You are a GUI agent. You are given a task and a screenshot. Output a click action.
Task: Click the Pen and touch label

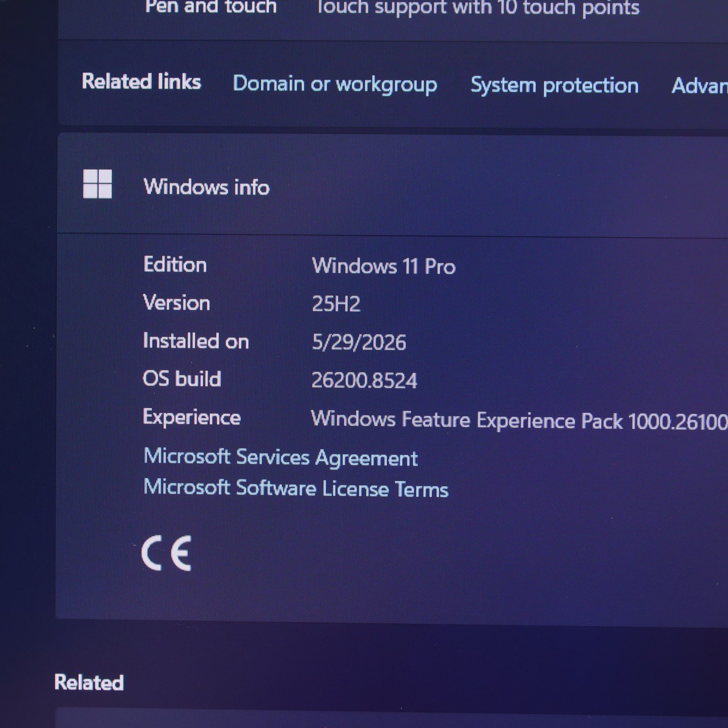[x=211, y=7]
